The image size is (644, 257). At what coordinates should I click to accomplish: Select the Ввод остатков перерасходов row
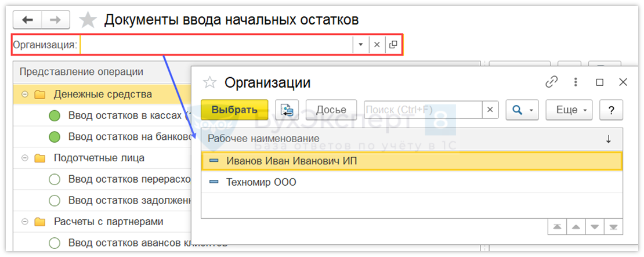coord(103,179)
